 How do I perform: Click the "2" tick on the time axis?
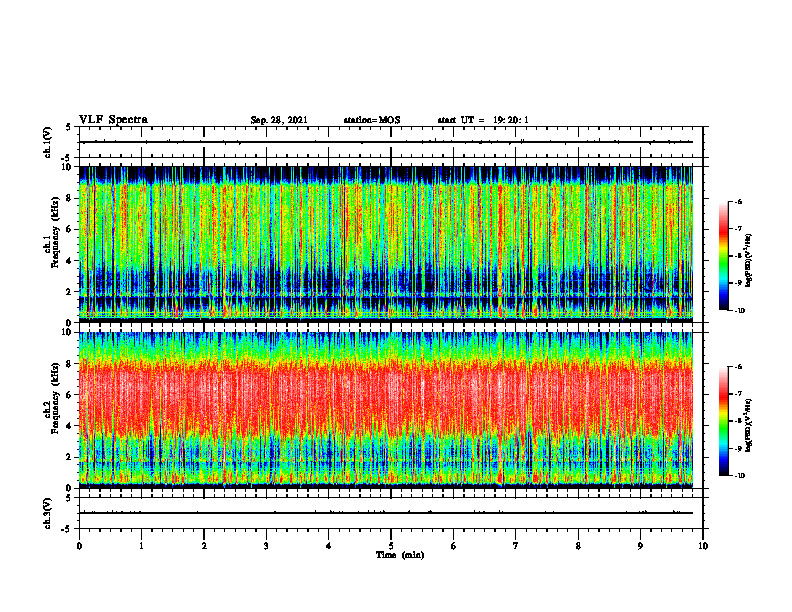click(x=204, y=546)
